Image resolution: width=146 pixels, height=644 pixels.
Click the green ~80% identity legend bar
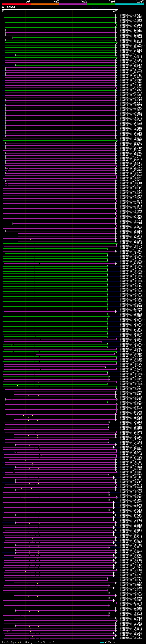pos(101,4)
